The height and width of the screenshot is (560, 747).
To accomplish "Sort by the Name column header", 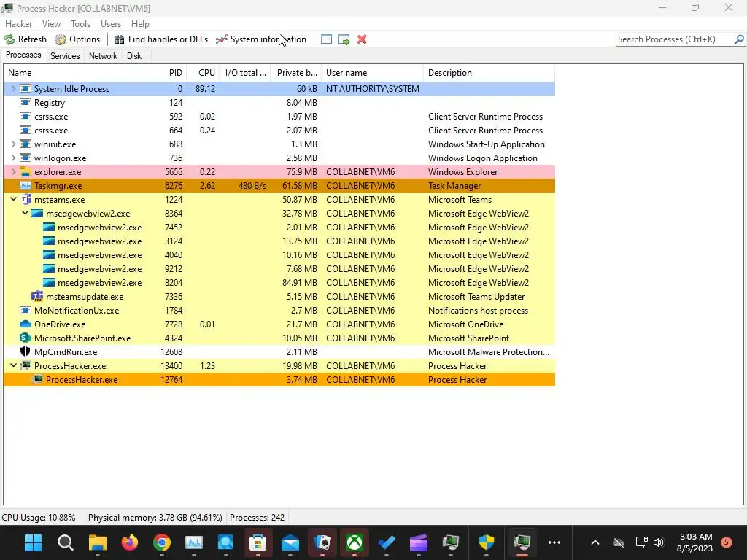I will [x=77, y=73].
